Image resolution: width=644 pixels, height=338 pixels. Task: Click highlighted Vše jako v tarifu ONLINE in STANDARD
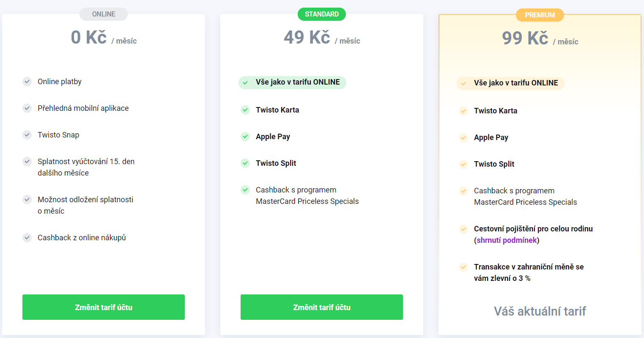(x=297, y=82)
